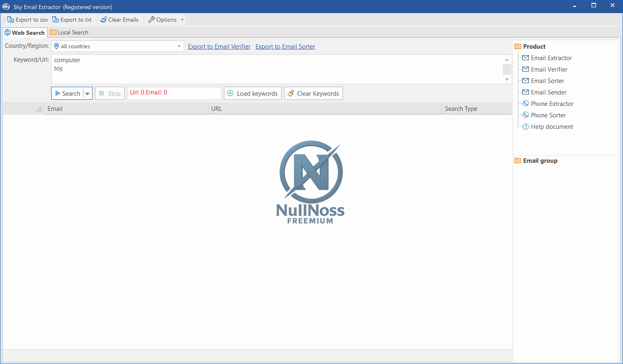Follow the Export to Email Sorter link
The image size is (623, 364).
point(285,47)
